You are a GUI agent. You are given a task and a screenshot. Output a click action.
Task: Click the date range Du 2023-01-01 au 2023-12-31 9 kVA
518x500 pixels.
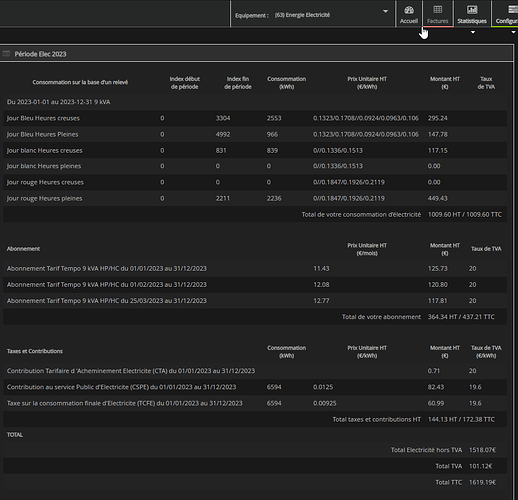tap(58, 102)
